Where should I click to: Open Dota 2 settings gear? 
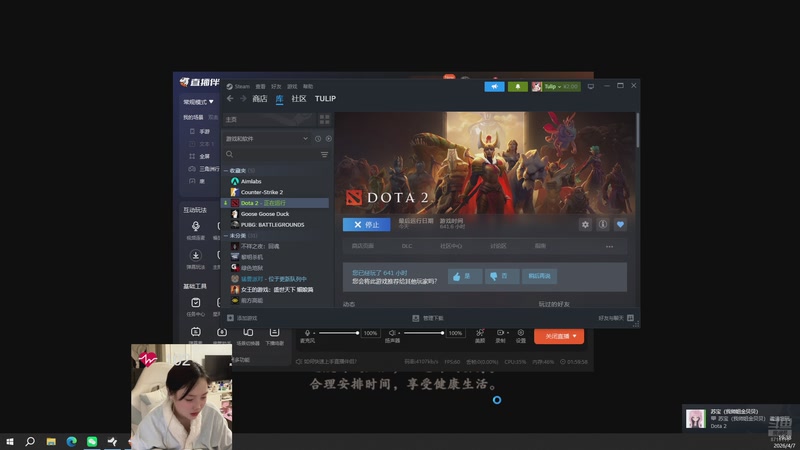[x=585, y=224]
